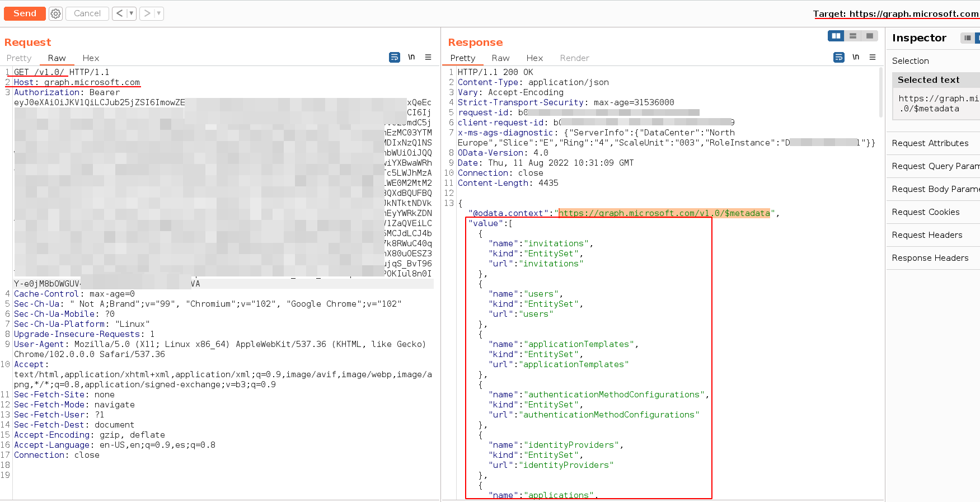
Task: Click the Sec-Ch-Ua-Platform "Linux" header
Action: coord(82,324)
